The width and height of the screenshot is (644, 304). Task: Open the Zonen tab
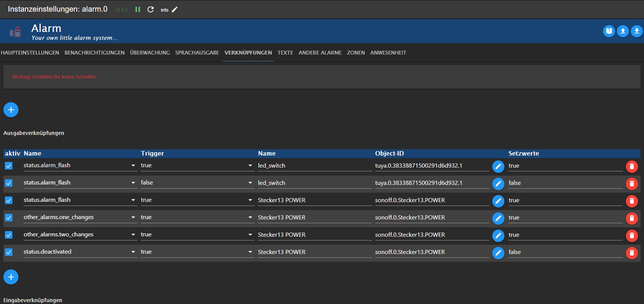pos(356,53)
